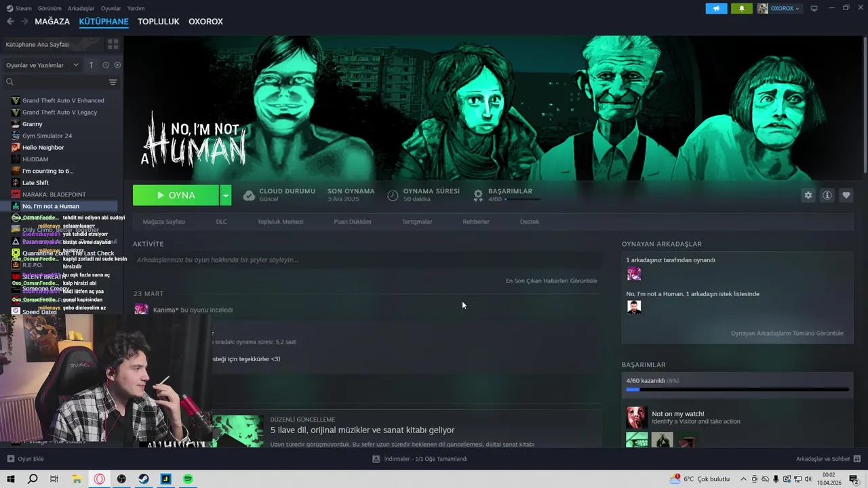Open the Görünüm menu
This screenshot has height=488, width=868.
(50, 8)
